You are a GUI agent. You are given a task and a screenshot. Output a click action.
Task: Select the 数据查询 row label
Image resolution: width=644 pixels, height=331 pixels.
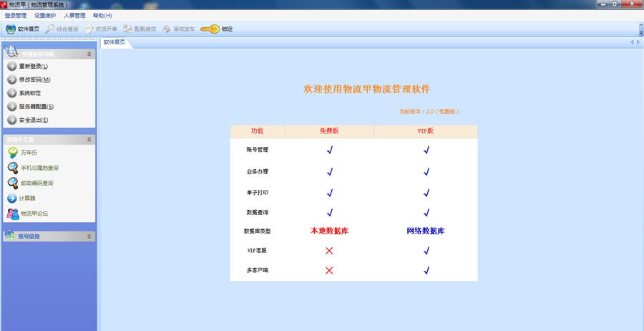258,212
